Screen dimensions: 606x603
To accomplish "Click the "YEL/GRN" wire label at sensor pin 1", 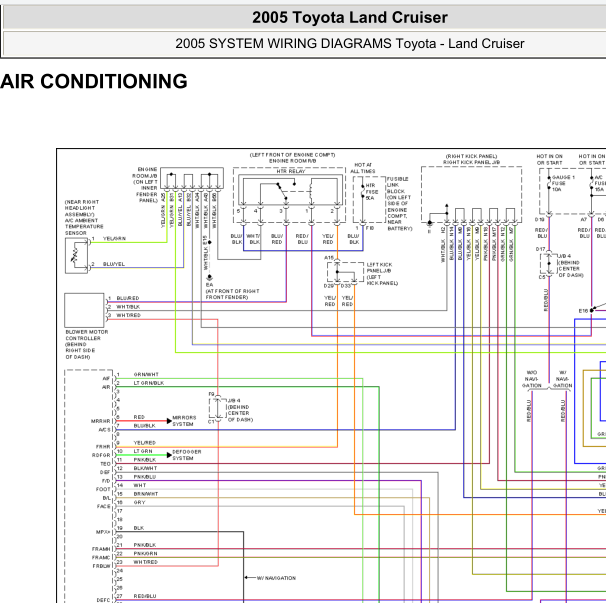I will tap(114, 238).
